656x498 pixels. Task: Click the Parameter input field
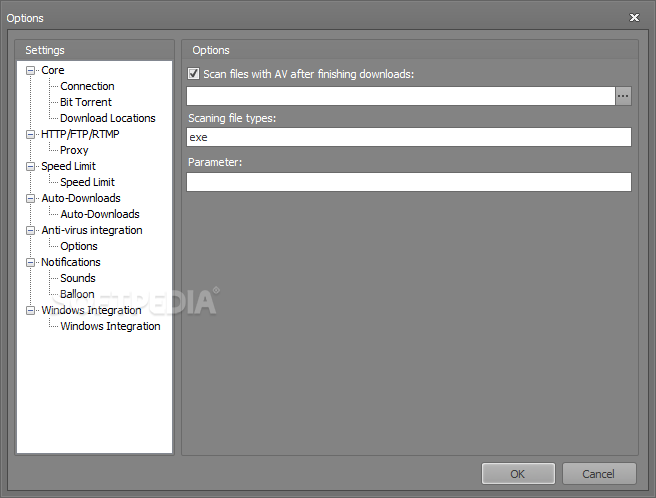[x=409, y=182]
